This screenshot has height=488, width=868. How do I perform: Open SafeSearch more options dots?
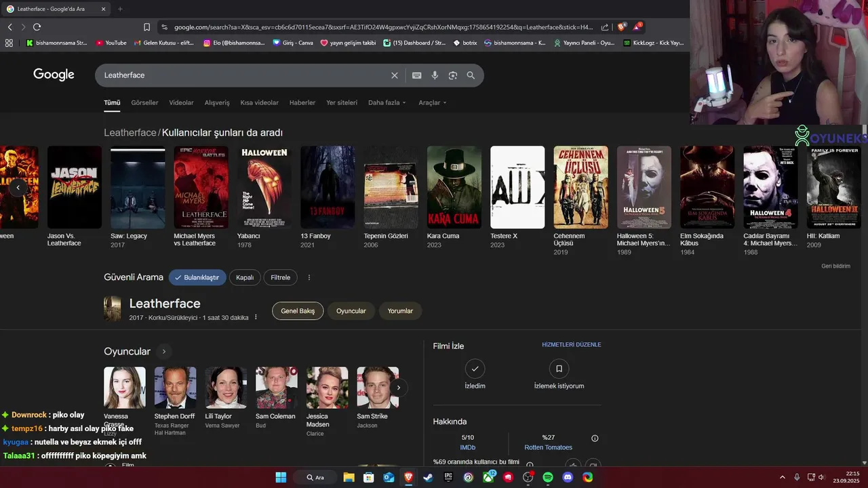click(x=309, y=277)
